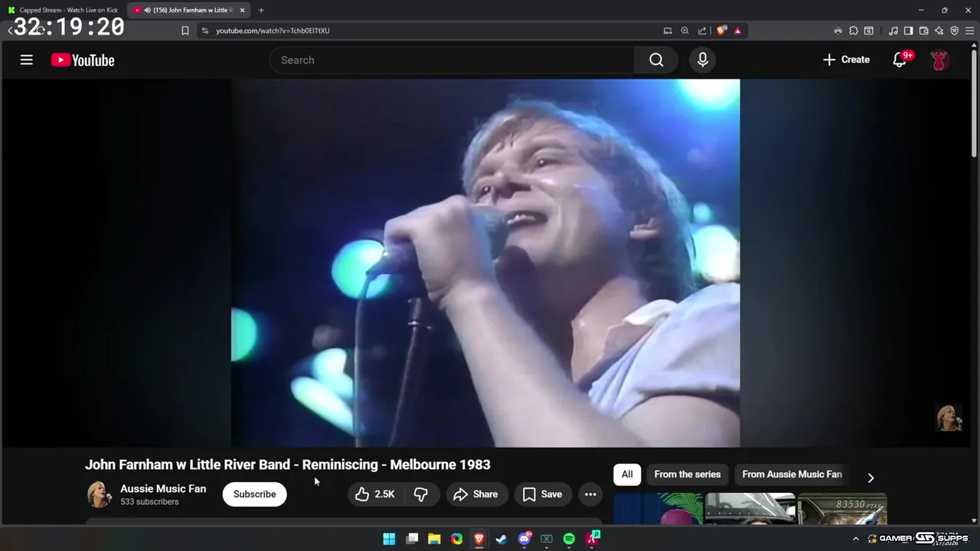This screenshot has width=980, height=551.
Task: Open Steam from the taskbar
Action: coord(501,539)
